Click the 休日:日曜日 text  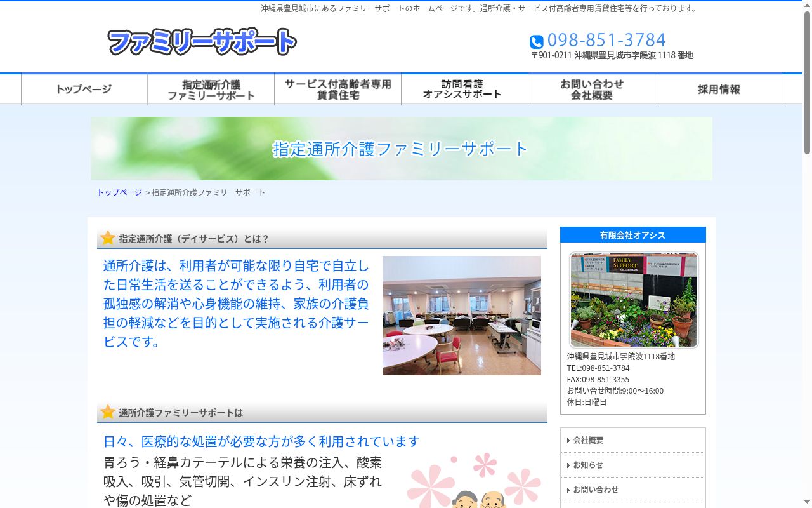click(587, 403)
